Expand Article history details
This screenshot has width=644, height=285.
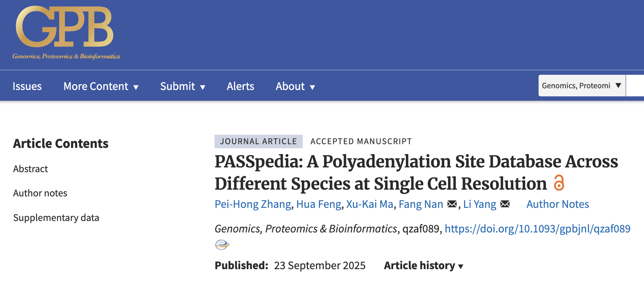[x=424, y=265]
